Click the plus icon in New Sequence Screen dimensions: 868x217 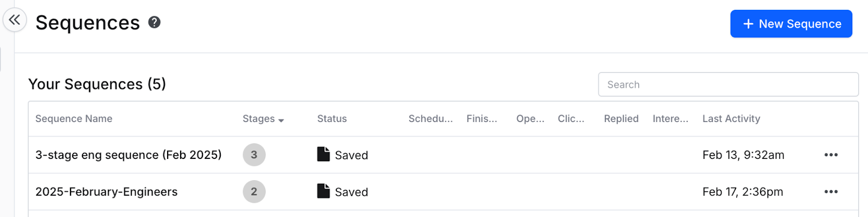(748, 24)
